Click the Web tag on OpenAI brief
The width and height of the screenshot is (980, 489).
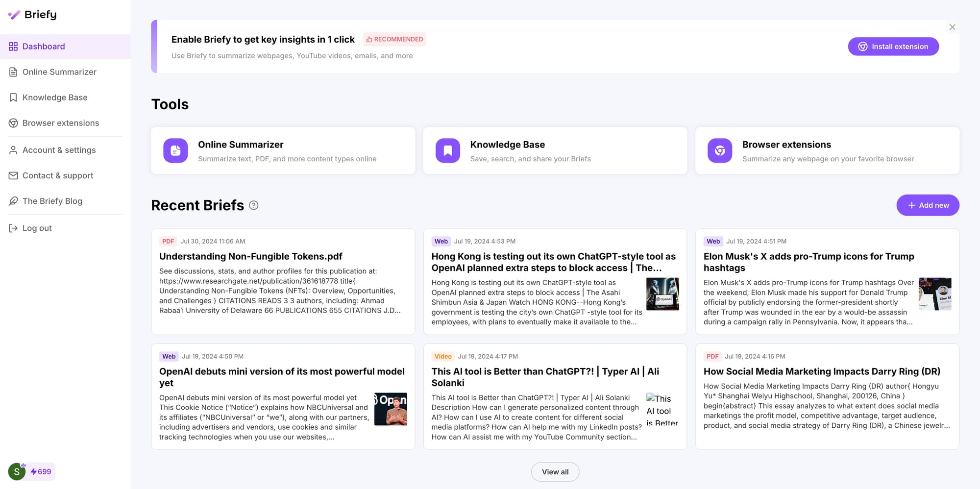(x=169, y=356)
